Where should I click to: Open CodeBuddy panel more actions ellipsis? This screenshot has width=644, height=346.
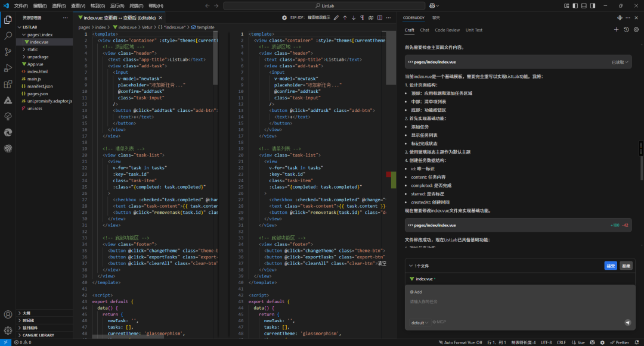pos(628,18)
